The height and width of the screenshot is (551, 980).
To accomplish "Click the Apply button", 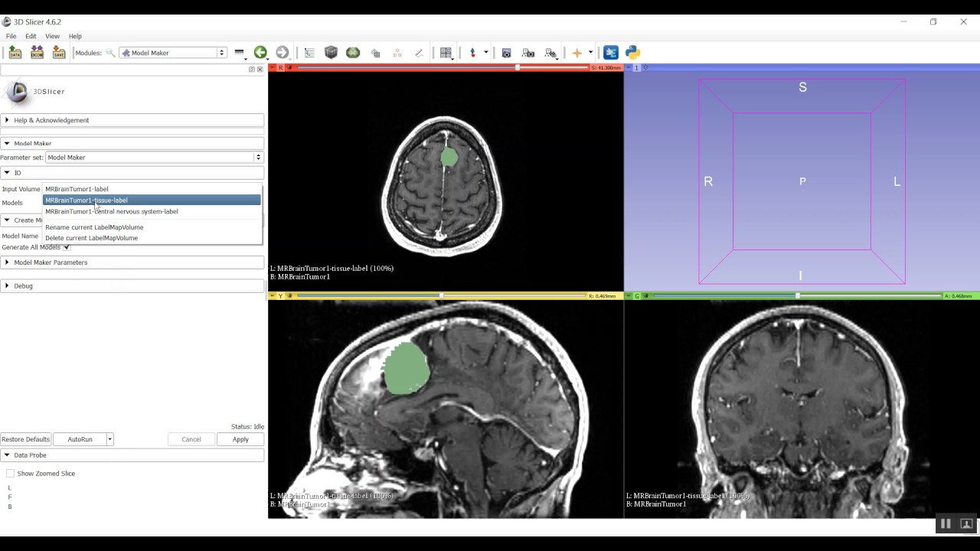I will [240, 439].
